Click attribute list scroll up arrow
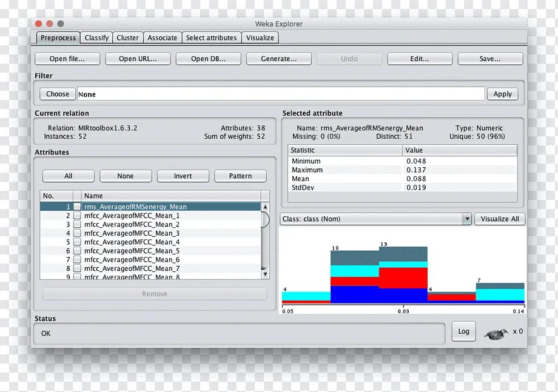Viewport: 558px width, 392px height. point(265,207)
